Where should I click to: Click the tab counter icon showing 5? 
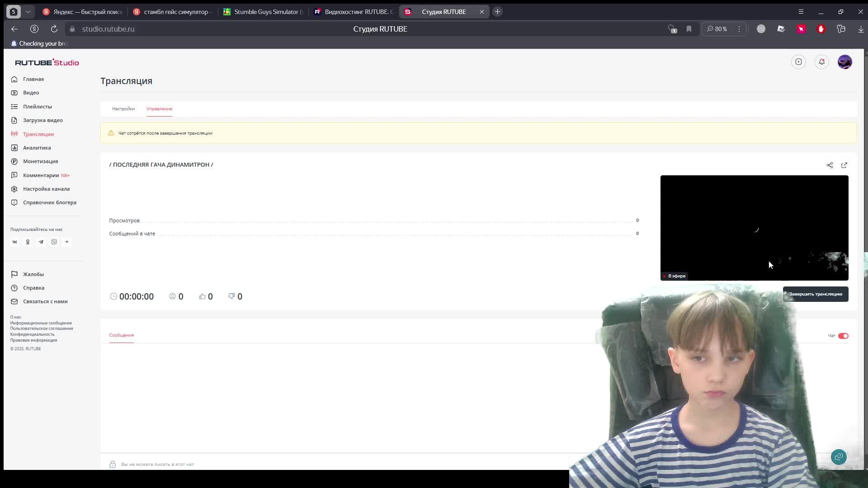coord(14,12)
